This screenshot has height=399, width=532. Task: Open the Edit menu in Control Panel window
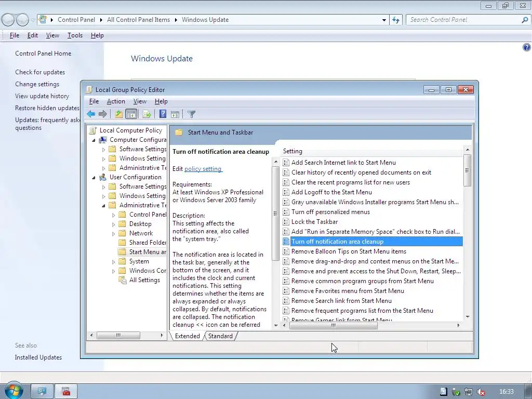coord(33,35)
